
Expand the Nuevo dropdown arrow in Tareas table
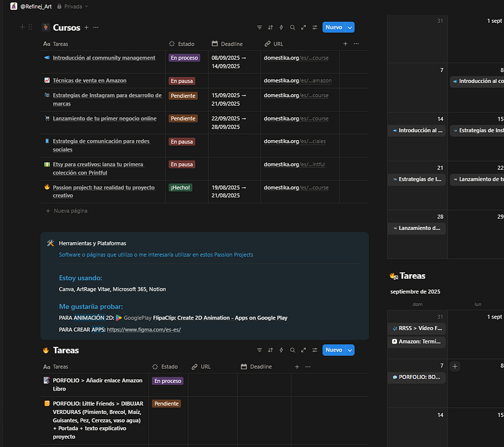350,350
